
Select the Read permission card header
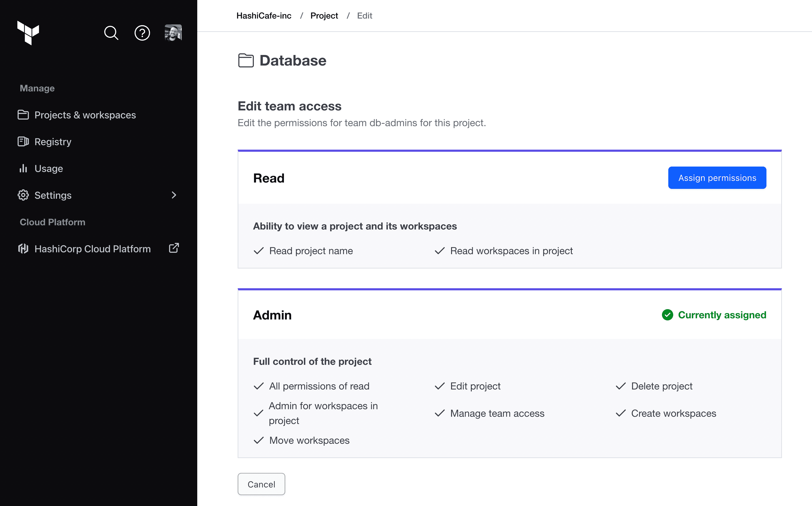click(269, 178)
